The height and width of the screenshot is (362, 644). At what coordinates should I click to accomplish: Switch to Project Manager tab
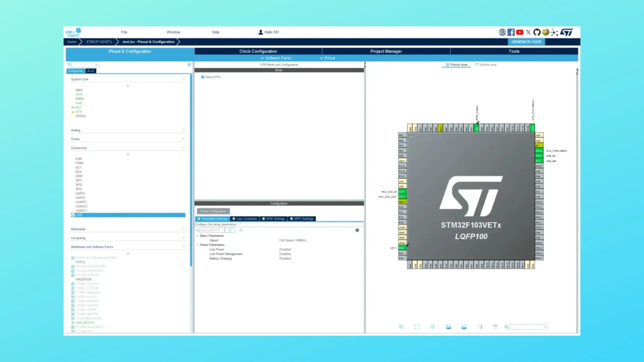(x=386, y=51)
